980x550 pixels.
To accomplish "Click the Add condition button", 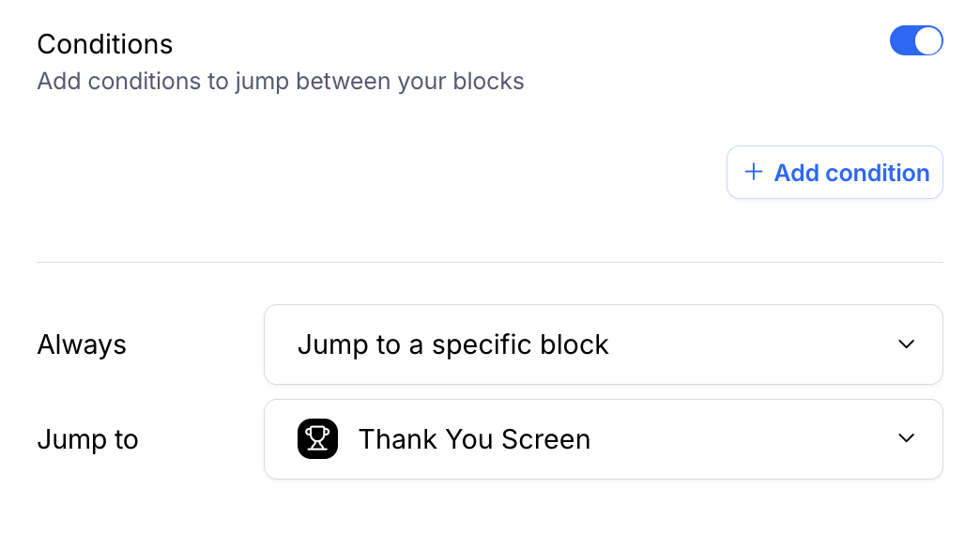I will (835, 173).
